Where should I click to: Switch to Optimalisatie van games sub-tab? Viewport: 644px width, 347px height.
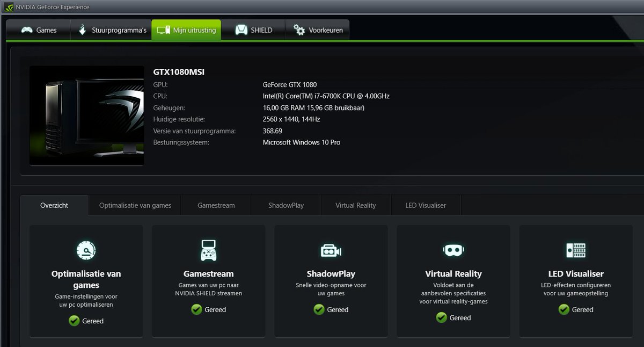pyautogui.click(x=135, y=205)
